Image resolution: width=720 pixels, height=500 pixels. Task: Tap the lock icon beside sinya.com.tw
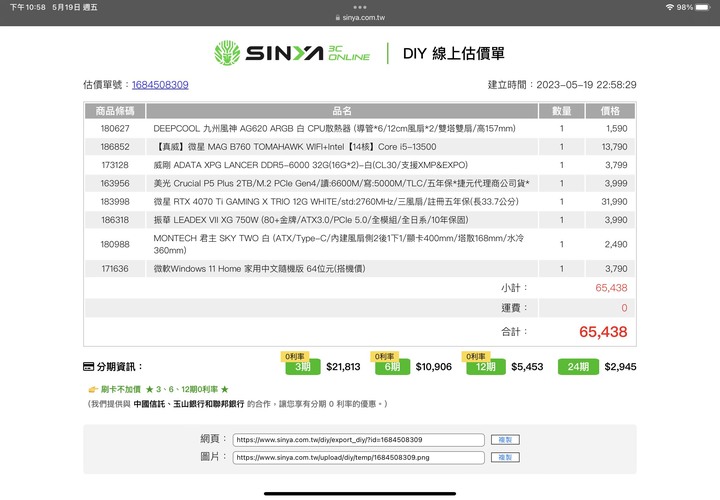[x=338, y=18]
